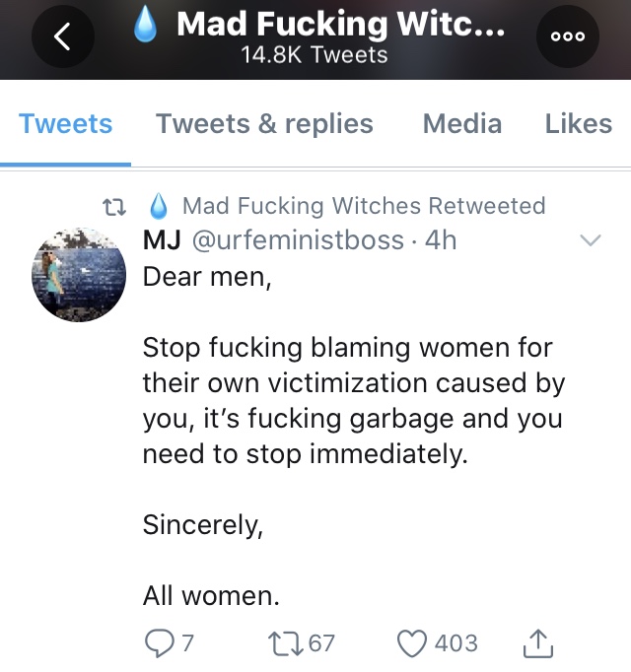Open the Media tab

point(461,124)
